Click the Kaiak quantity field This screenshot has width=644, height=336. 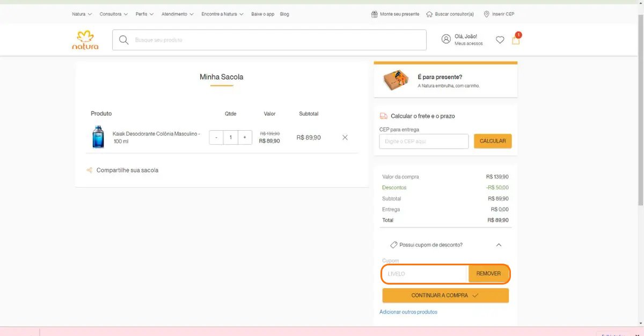(x=231, y=138)
